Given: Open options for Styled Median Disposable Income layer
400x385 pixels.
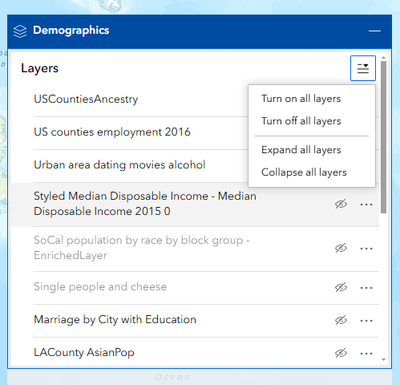Looking at the screenshot, I should click(x=366, y=204).
